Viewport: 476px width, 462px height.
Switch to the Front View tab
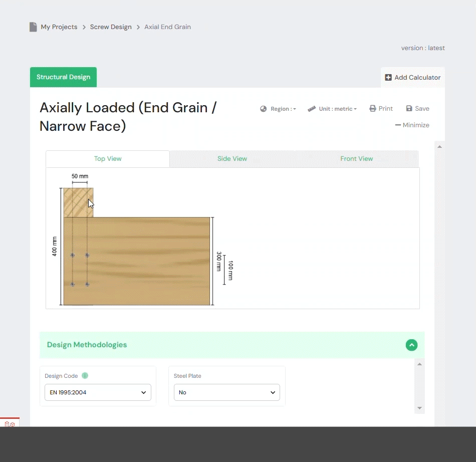[x=357, y=159]
